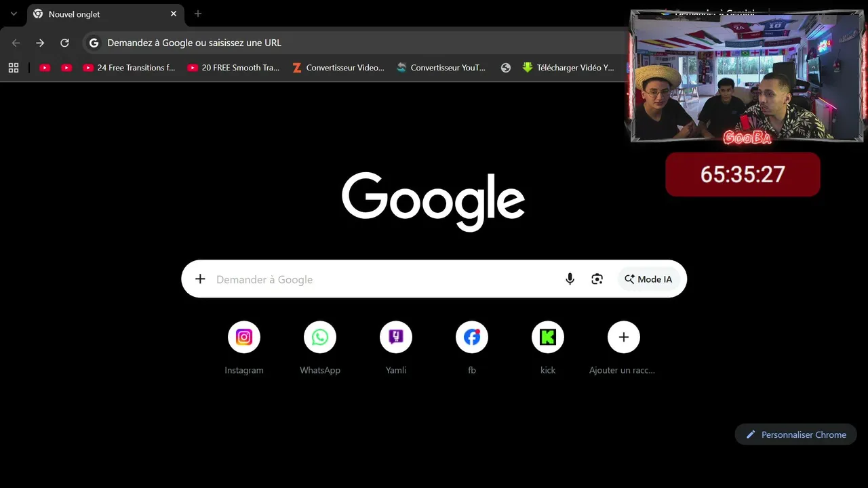Go back to the previous page
Image resolution: width=868 pixels, height=488 pixels.
pos(16,43)
